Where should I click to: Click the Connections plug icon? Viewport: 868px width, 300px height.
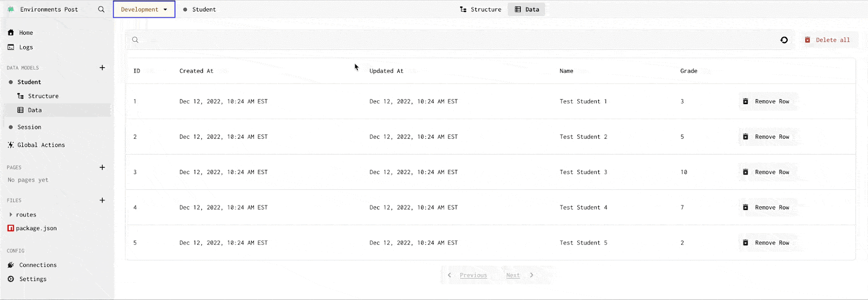click(x=11, y=265)
